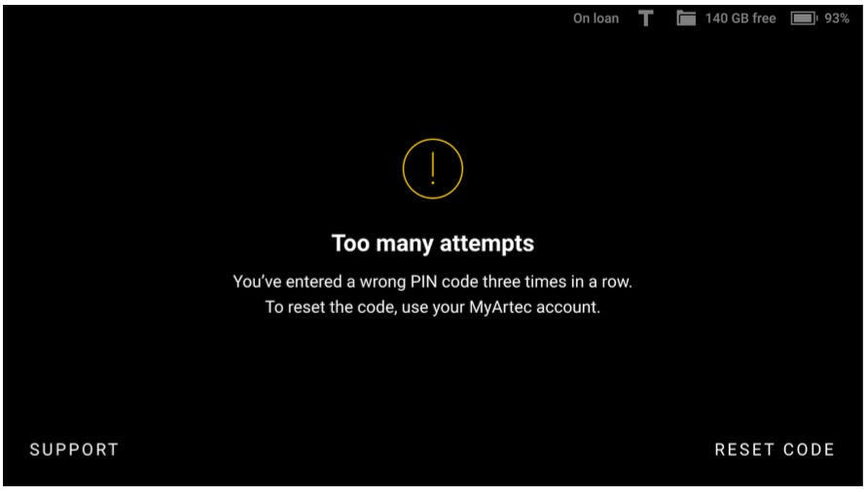The width and height of the screenshot is (868, 492).
Task: Click the word account in the message
Action: 568,307
